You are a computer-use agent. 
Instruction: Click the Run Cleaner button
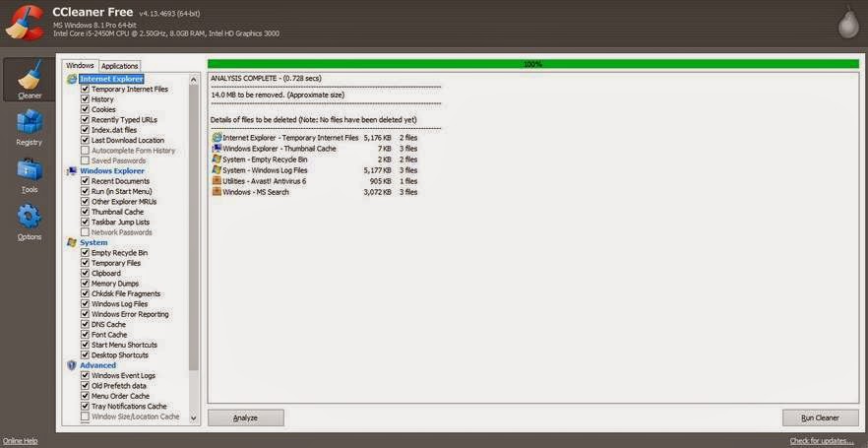(x=821, y=418)
